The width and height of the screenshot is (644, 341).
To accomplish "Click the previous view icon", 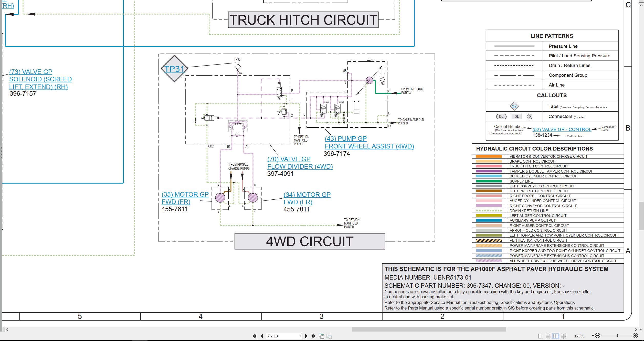I will coord(321,336).
